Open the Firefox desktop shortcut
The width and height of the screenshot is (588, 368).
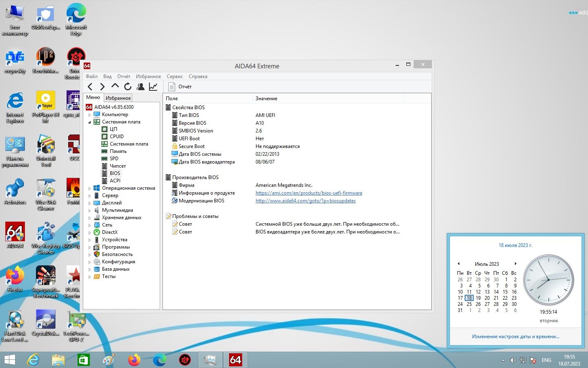(15, 279)
